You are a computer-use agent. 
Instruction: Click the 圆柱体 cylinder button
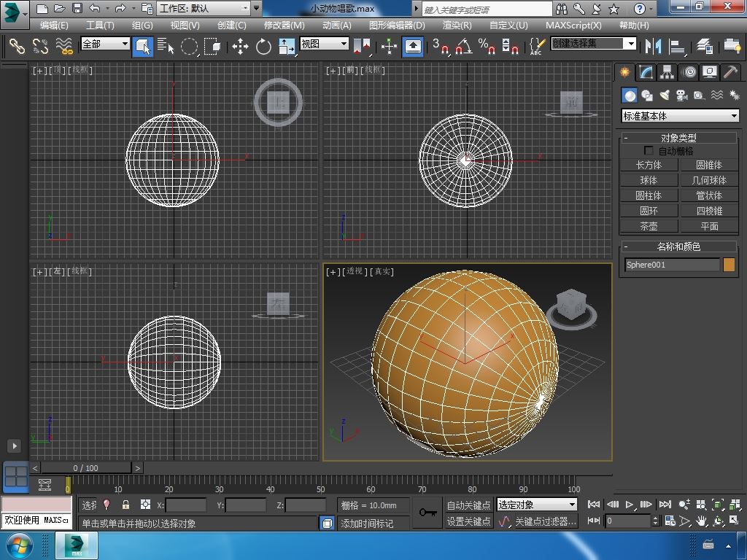point(649,195)
